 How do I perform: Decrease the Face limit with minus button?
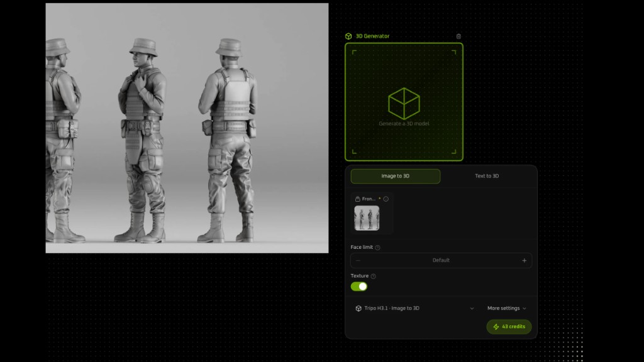coord(358,261)
